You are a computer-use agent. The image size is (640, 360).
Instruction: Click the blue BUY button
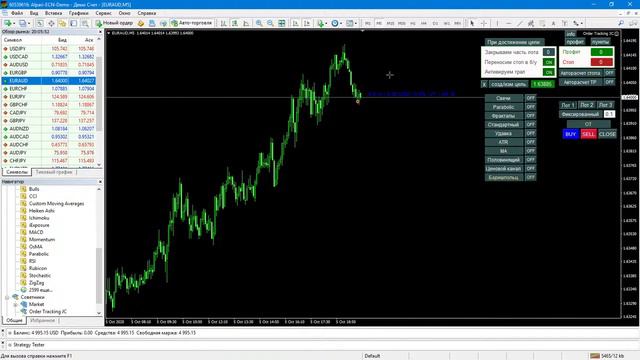pyautogui.click(x=571, y=134)
